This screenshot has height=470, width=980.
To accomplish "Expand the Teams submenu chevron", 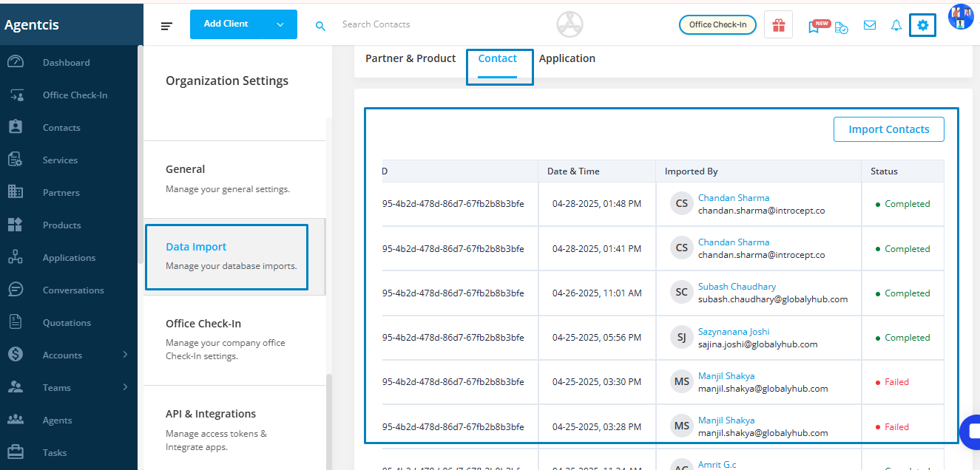I will [x=125, y=387].
